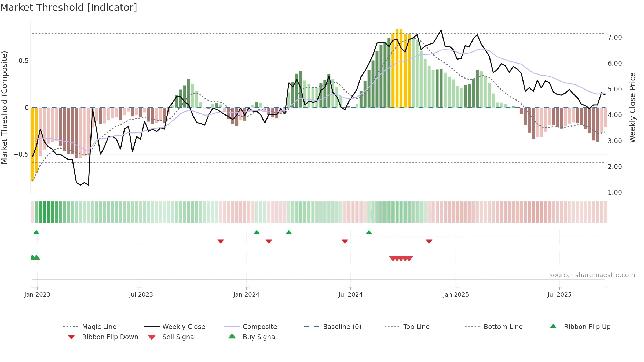The width and height of the screenshot is (644, 362).
Task: Click the Buy Signal legend triangle icon
Action: (x=232, y=336)
